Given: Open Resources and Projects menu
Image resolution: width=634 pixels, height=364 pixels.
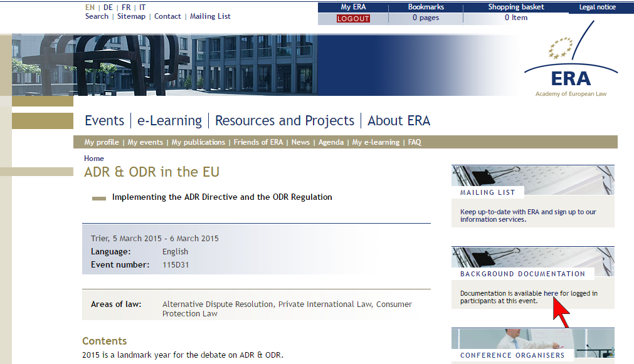Looking at the screenshot, I should (x=285, y=121).
